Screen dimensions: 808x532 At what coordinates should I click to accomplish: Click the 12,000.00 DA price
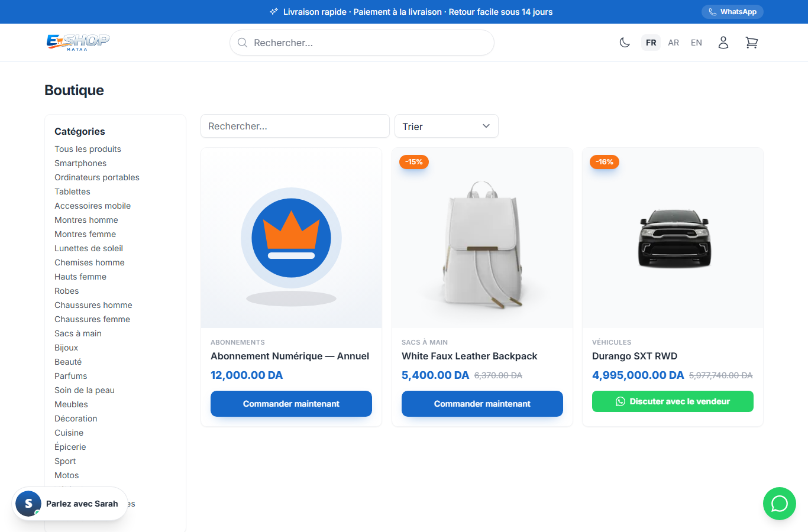(247, 375)
